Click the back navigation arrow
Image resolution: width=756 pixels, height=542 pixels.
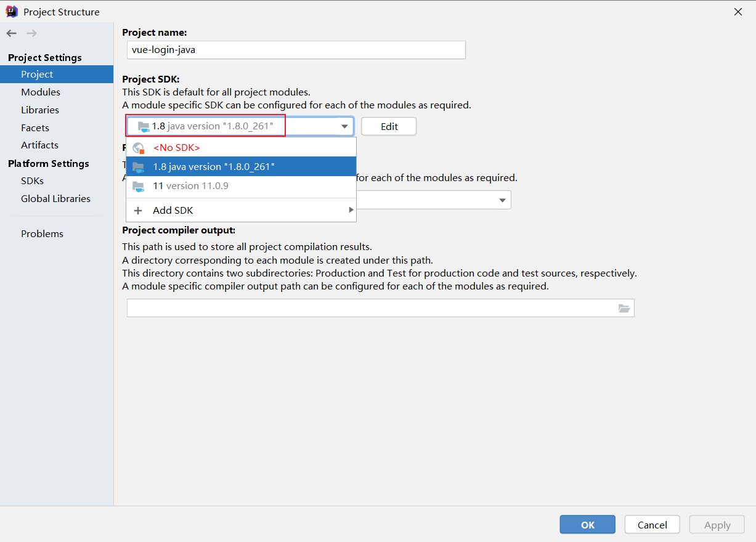pyautogui.click(x=12, y=33)
